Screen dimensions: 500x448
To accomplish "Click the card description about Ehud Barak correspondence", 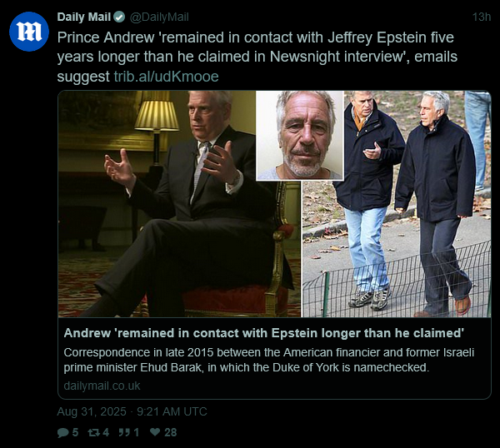I will (x=269, y=360).
